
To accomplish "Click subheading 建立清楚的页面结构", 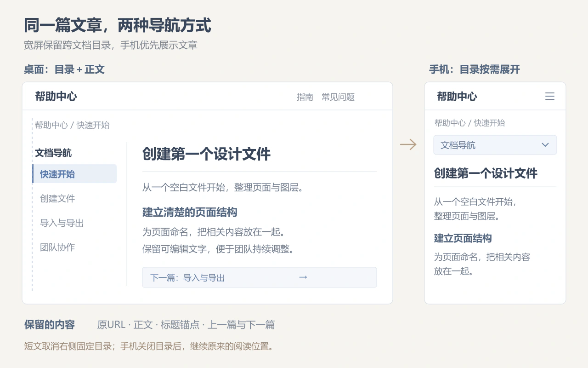I will (x=190, y=212).
